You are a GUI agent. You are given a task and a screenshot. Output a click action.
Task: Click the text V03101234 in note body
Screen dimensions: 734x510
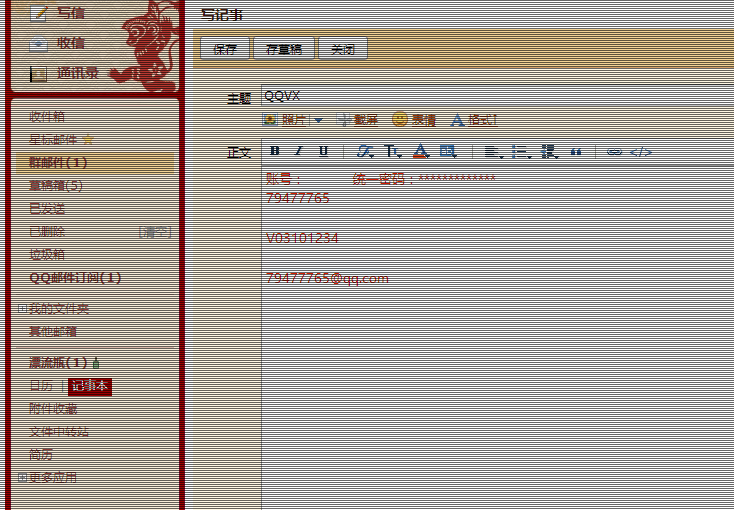click(x=302, y=238)
